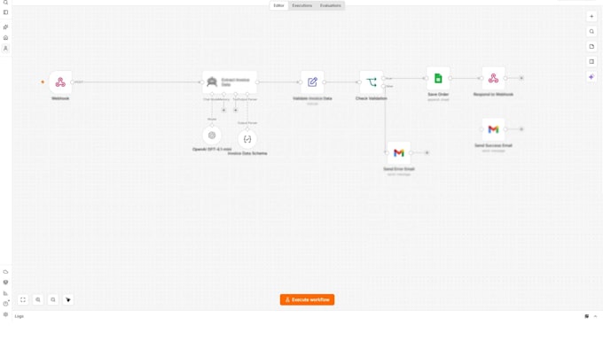Viewport: 603px width, 364px height.
Task: Click the add node plus button
Action: (591, 17)
